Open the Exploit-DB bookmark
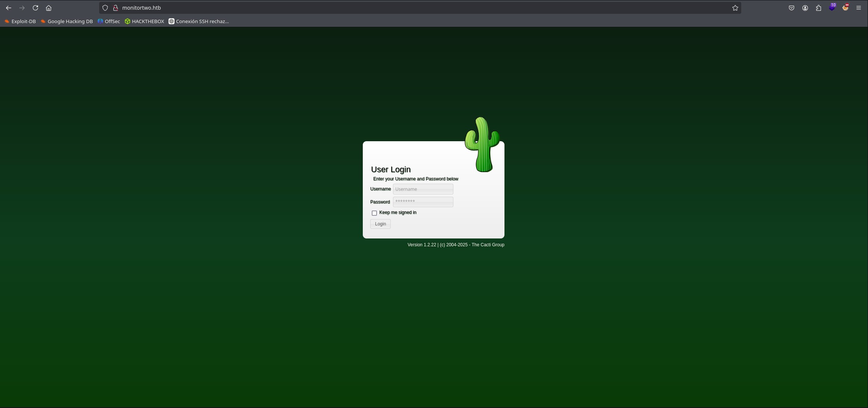This screenshot has height=408, width=868. [20, 22]
